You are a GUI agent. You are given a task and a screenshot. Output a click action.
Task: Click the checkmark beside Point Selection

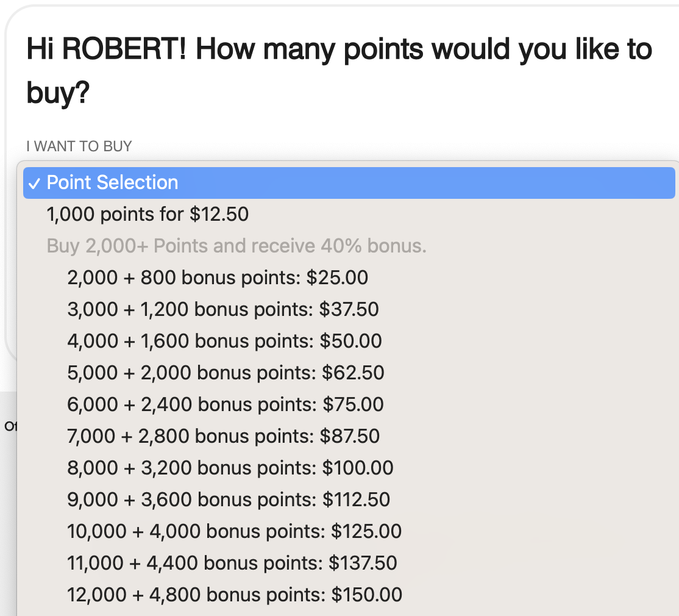(36, 183)
